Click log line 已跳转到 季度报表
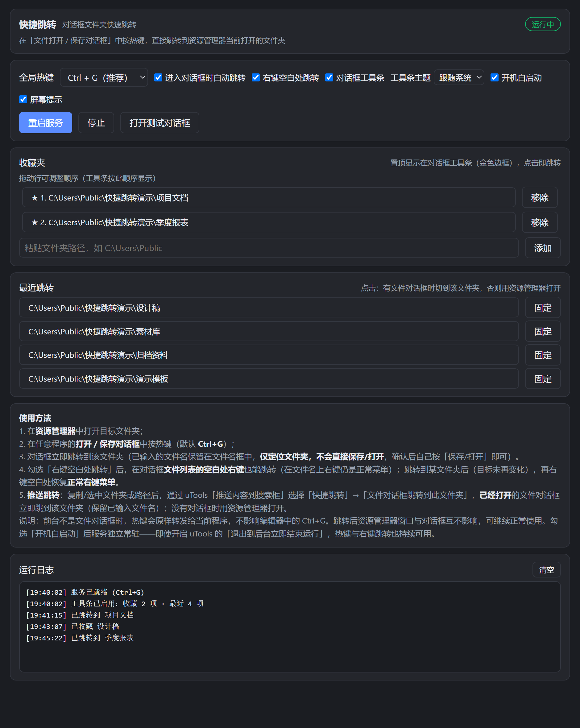The height and width of the screenshot is (728, 580). pyautogui.click(x=80, y=638)
